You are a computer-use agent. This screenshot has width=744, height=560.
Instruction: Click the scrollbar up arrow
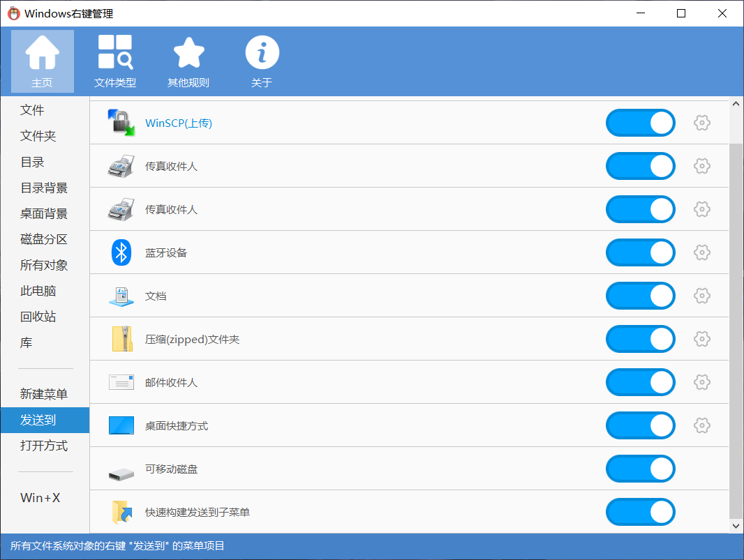point(736,104)
